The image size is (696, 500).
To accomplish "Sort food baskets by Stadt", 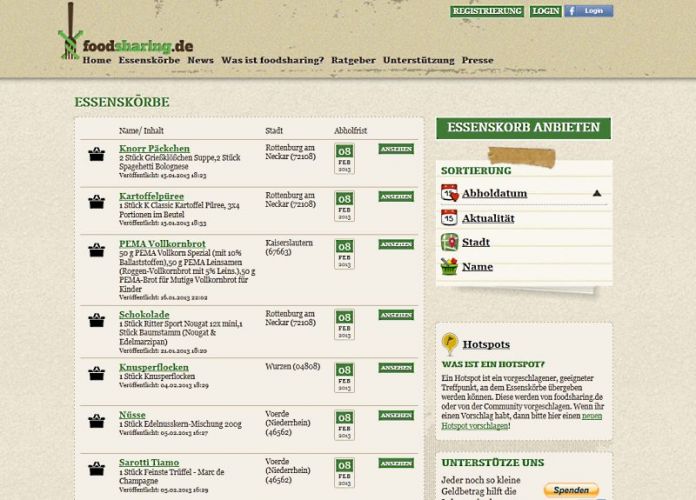I will click(476, 242).
